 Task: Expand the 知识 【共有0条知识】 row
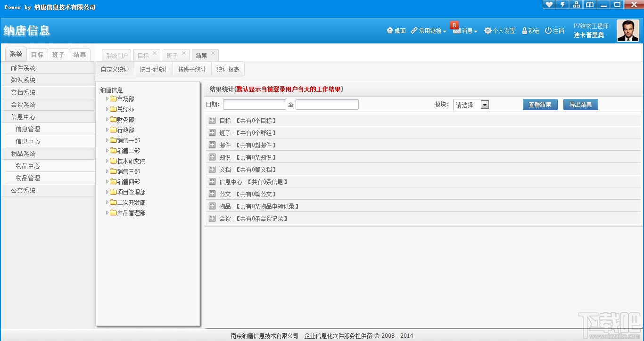tap(212, 157)
